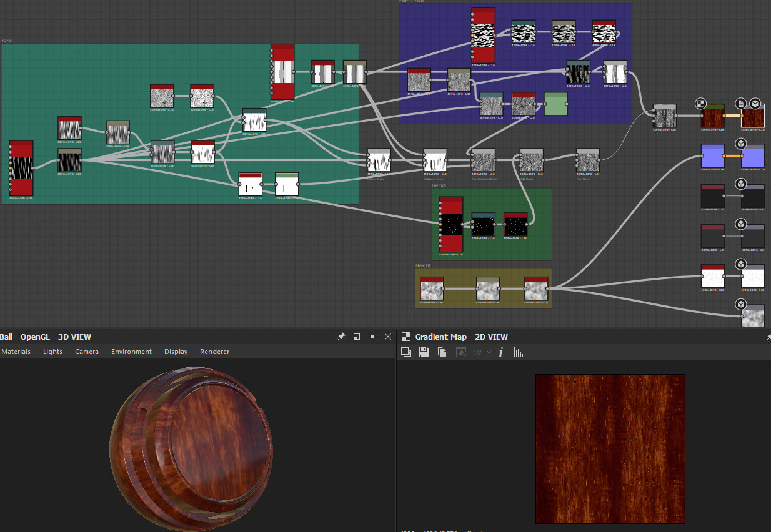Show image info with the 'i' icon
Screen dimensions: 771x532
[x=500, y=352]
